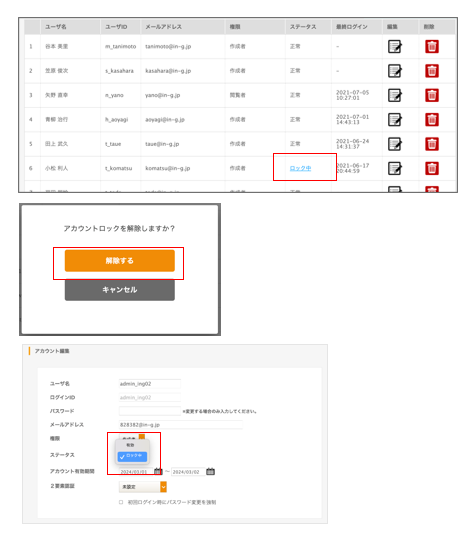This screenshot has height=541, width=472.
Task: Dismiss dialog with キャンセル button
Action: point(120,290)
